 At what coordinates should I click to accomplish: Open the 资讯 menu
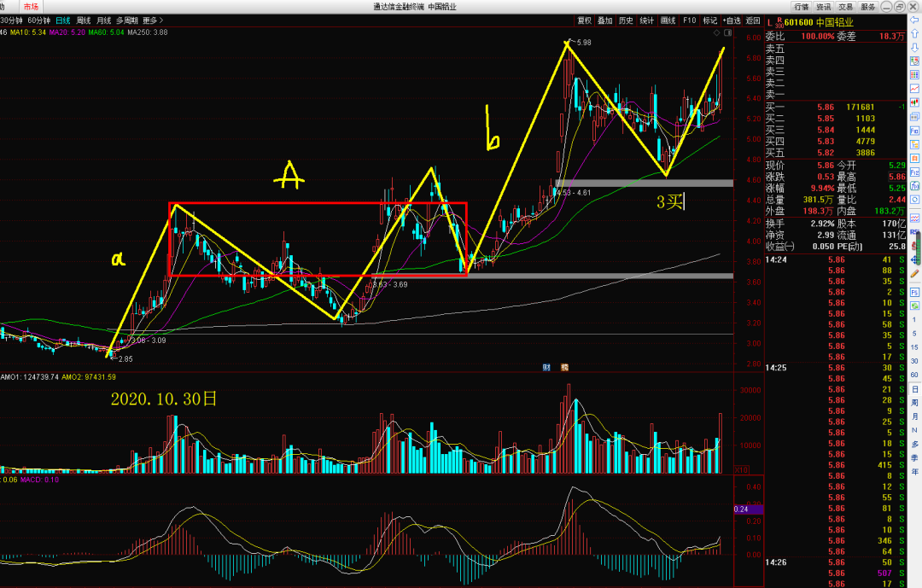coord(823,7)
